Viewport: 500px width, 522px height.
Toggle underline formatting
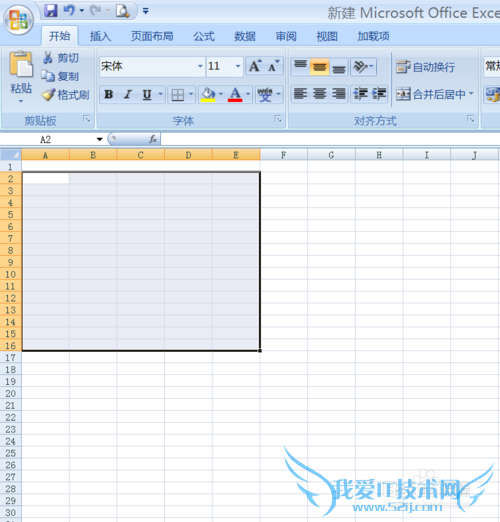(147, 95)
